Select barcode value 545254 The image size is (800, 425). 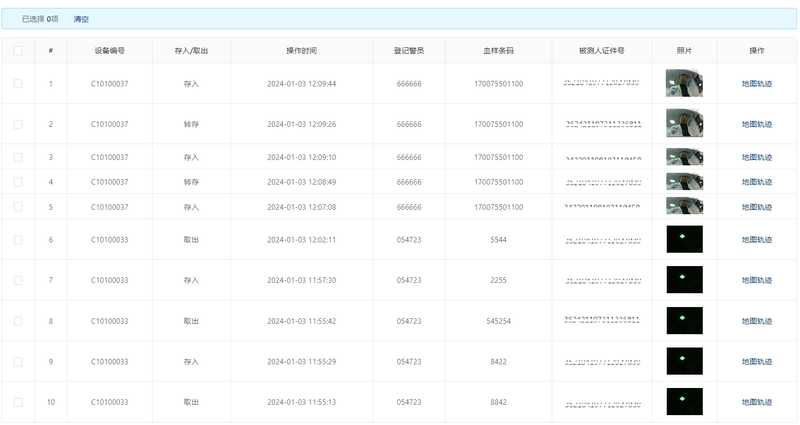click(498, 321)
